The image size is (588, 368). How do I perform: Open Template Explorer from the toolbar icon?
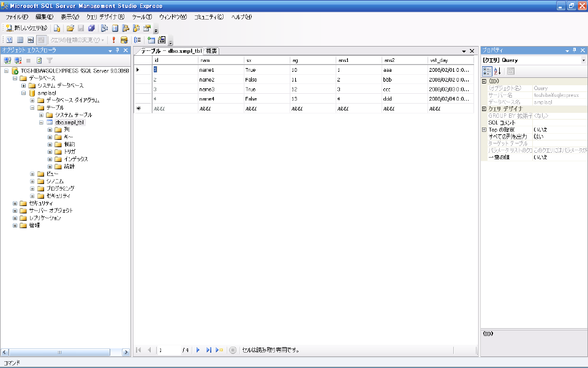click(136, 28)
